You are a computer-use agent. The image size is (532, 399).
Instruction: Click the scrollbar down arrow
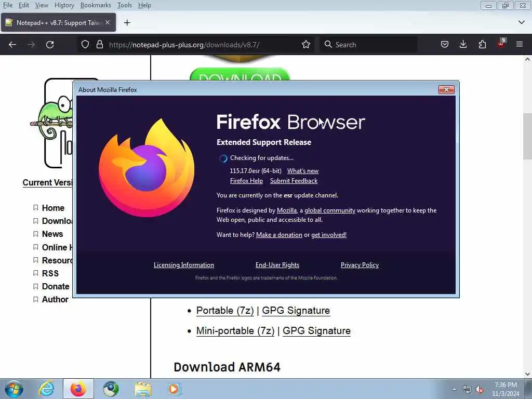tap(527, 374)
